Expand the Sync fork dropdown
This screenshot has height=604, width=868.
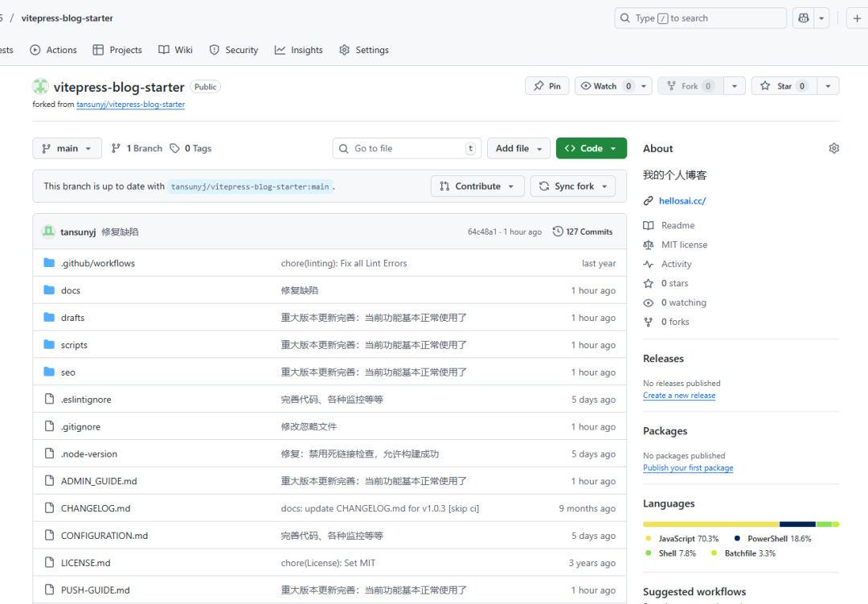pos(572,187)
